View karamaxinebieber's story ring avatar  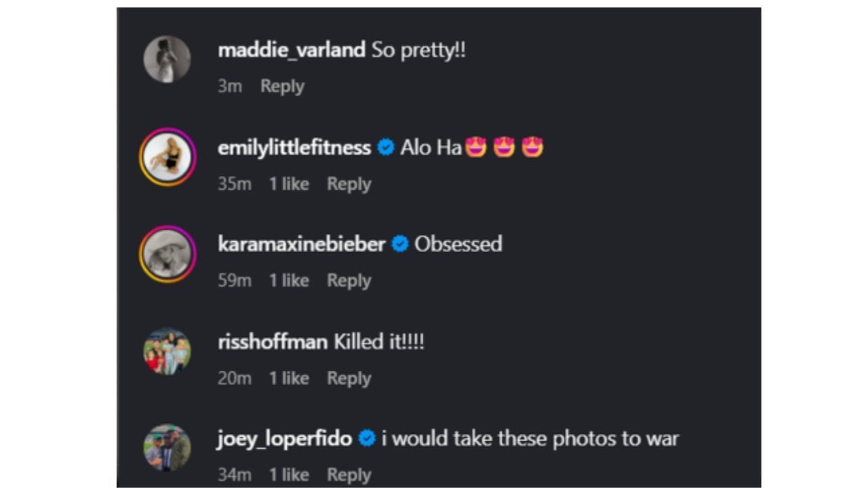tap(167, 253)
